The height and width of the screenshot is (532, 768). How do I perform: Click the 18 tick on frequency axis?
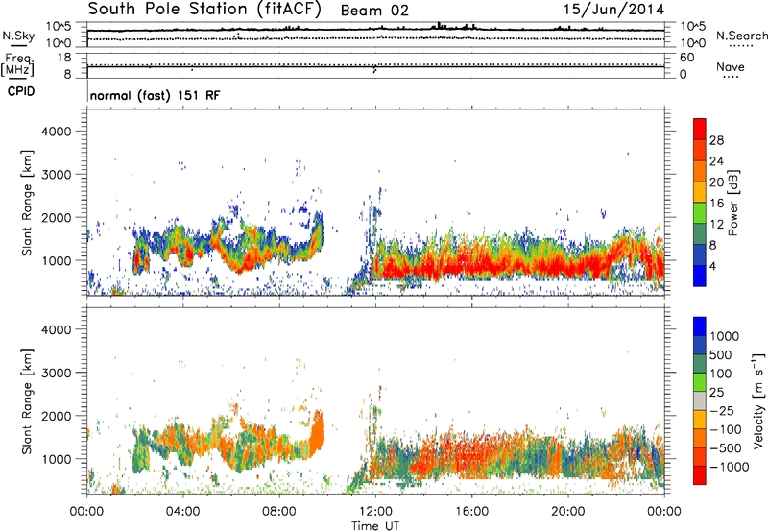(64, 58)
